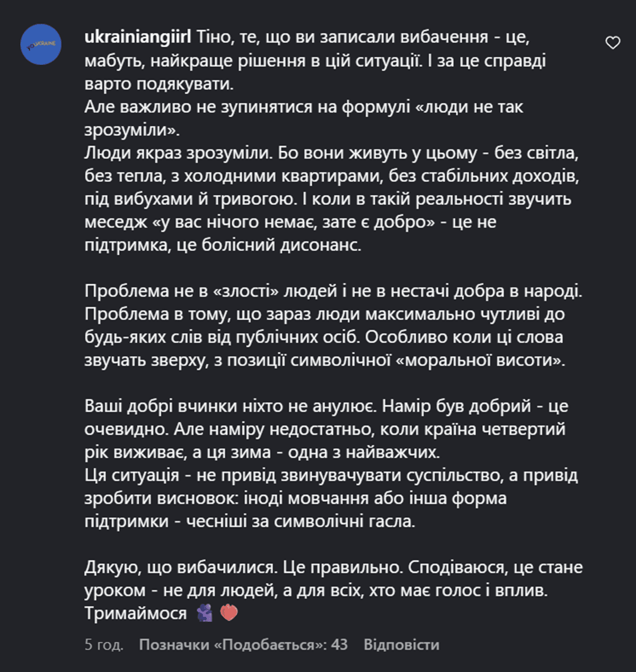Click the word "Тримаймося"

point(136,613)
